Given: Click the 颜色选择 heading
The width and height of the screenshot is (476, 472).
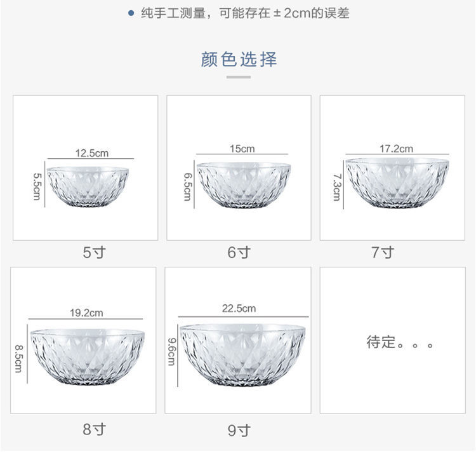Looking at the screenshot, I should click(239, 60).
